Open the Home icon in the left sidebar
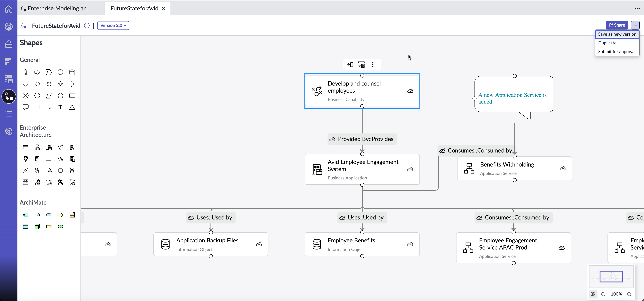Viewport: 644px width, 301px height. (9, 9)
